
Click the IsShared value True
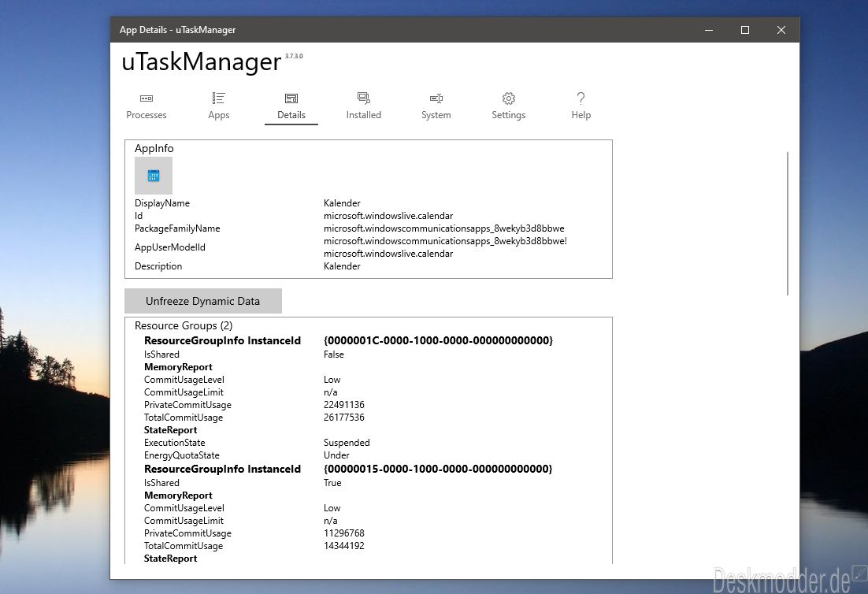[x=332, y=483]
